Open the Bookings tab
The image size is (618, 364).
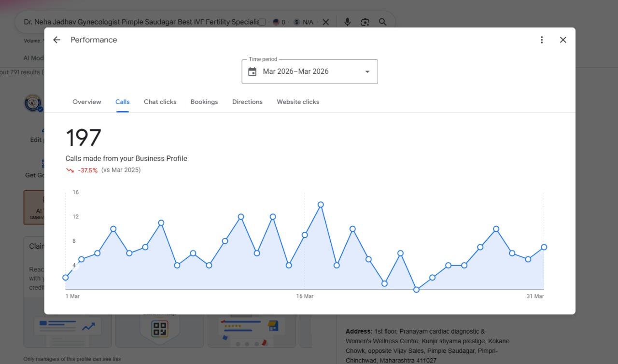(204, 102)
